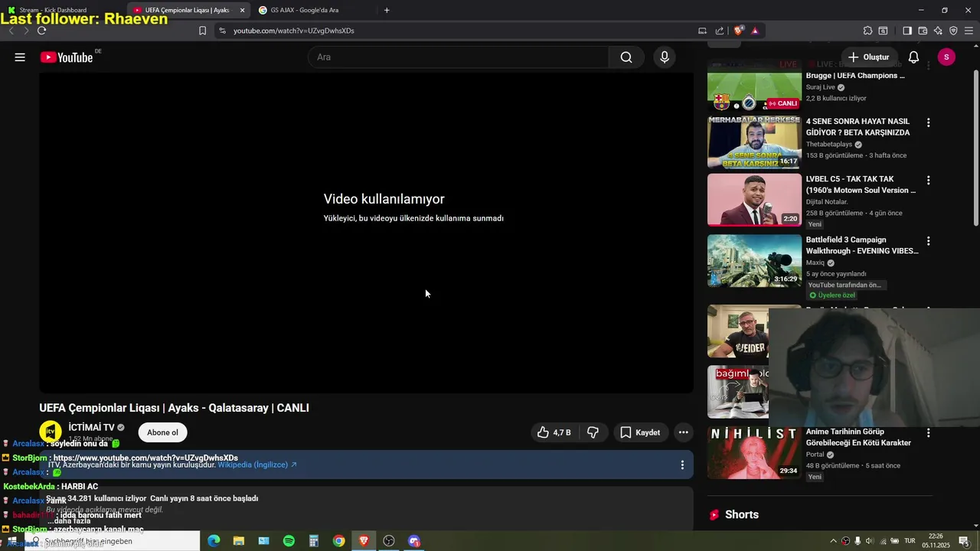Start voice search with the microphone icon
The height and width of the screenshot is (551, 980).
(665, 57)
